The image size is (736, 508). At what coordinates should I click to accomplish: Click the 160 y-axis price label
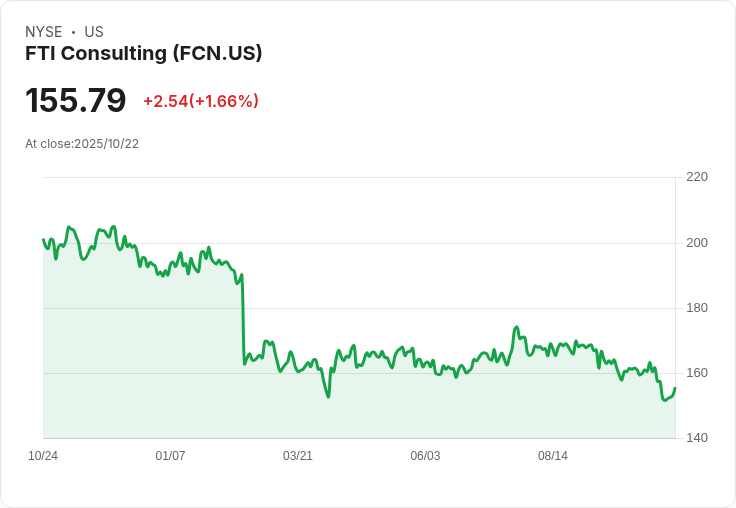click(696, 373)
